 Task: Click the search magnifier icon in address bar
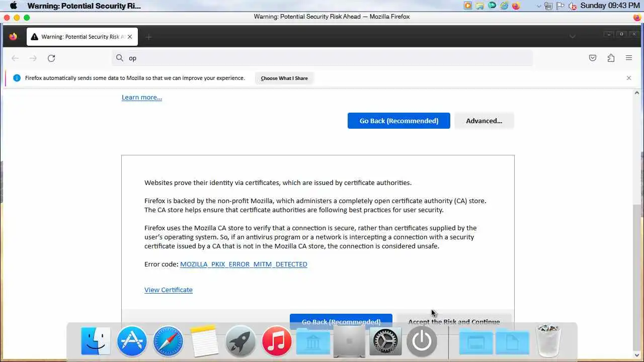pos(120,58)
